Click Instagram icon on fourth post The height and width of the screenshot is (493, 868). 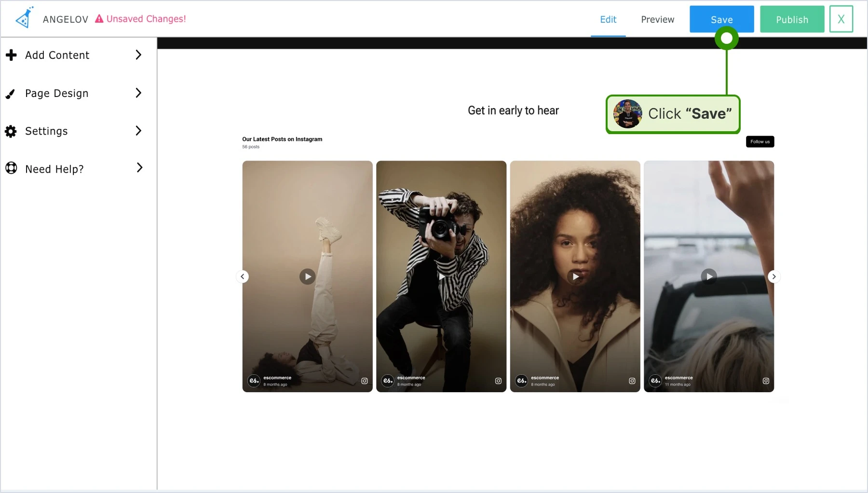pyautogui.click(x=766, y=381)
